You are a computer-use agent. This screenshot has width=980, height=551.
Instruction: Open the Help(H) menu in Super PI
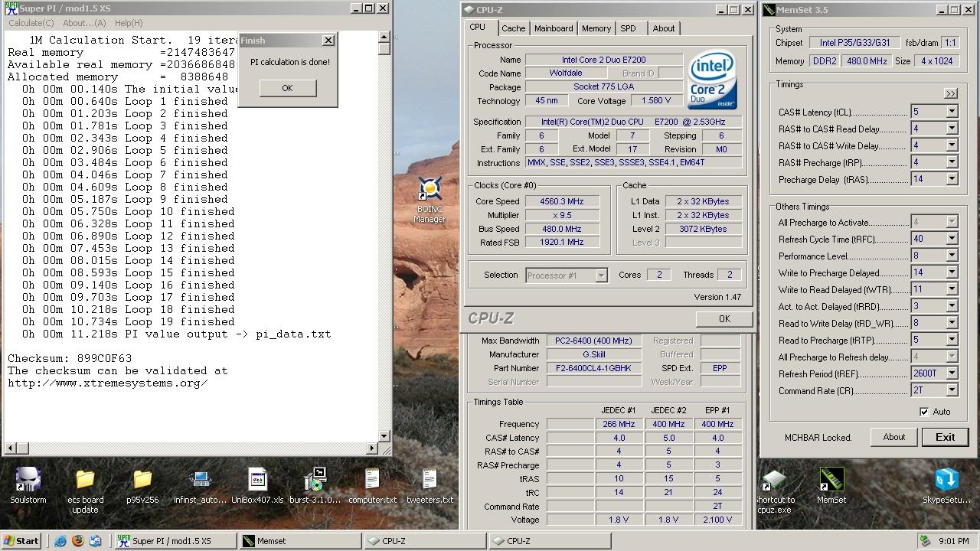coord(129,23)
